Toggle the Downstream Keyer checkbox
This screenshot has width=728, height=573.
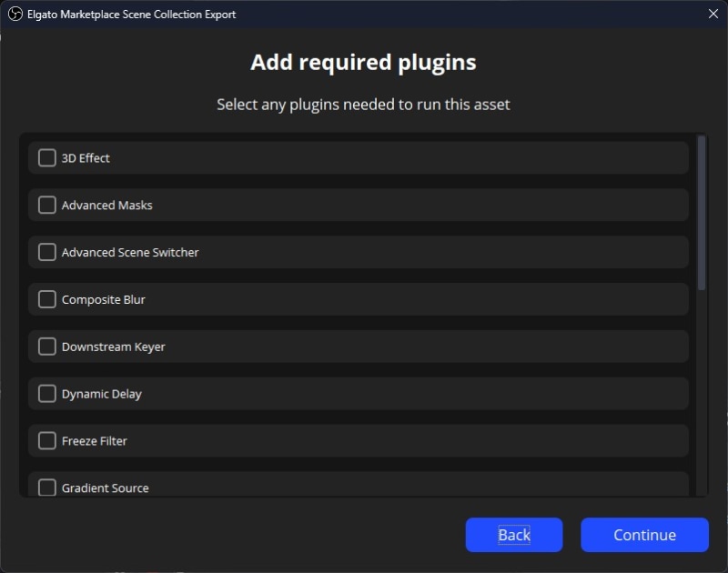tap(47, 347)
